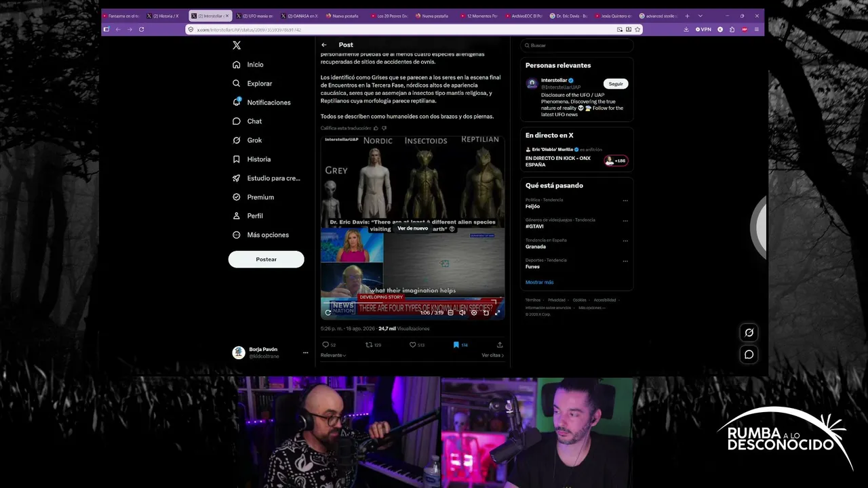Thumbs up the translation rating

376,128
